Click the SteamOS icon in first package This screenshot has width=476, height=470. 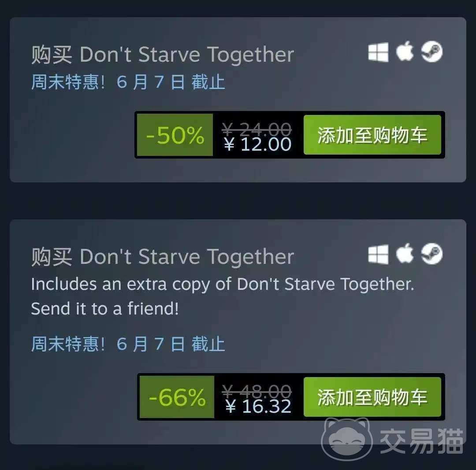pyautogui.click(x=431, y=51)
